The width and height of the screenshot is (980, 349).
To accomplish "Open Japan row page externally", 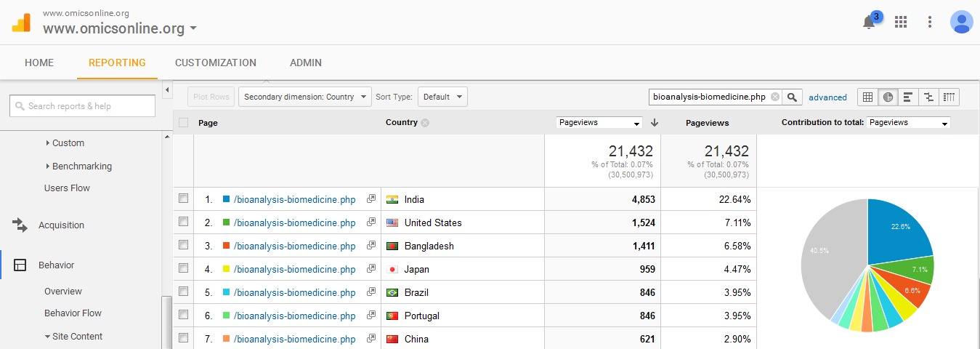I will point(371,268).
